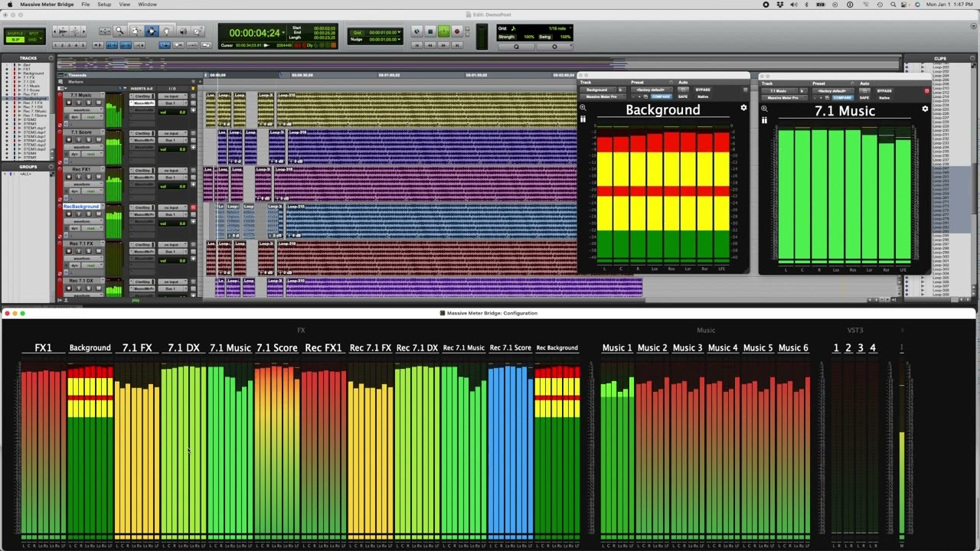Select the Grabber hand tool
This screenshot has height=551, width=980.
pyautogui.click(x=167, y=31)
